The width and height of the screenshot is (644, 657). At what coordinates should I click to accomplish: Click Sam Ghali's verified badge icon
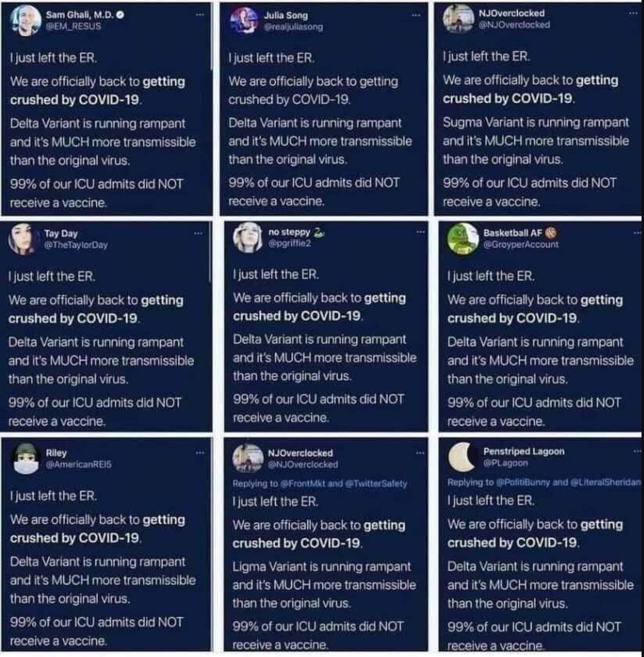[120, 15]
